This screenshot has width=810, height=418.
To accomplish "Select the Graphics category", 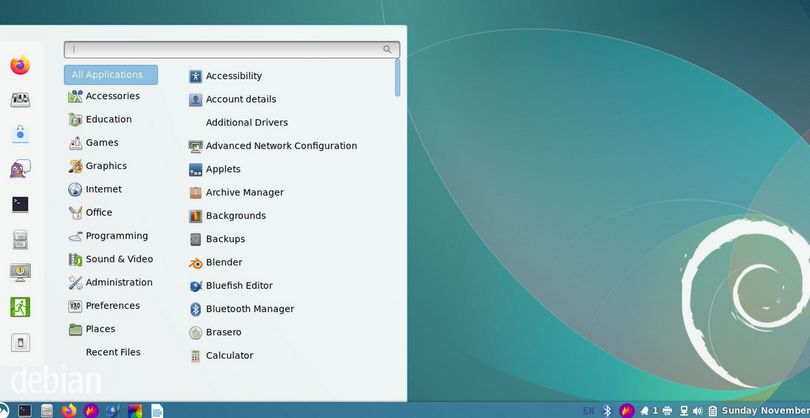I will click(x=106, y=166).
